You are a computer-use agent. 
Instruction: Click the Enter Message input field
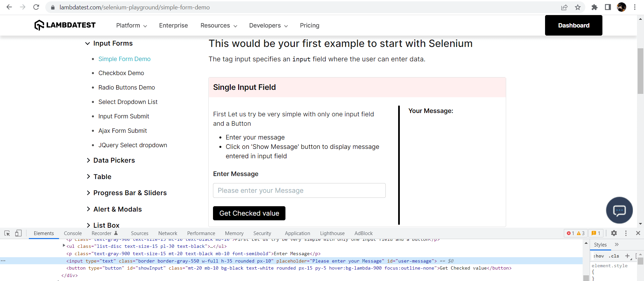[299, 190]
